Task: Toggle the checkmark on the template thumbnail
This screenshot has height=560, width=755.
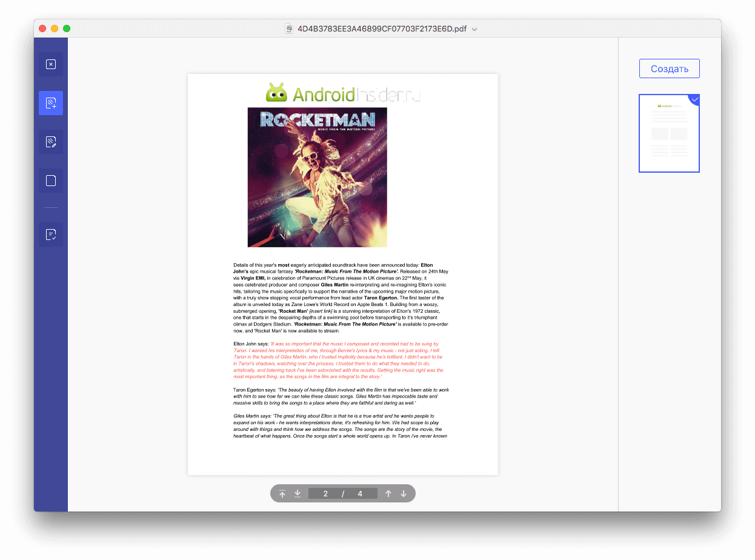Action: 695,99
